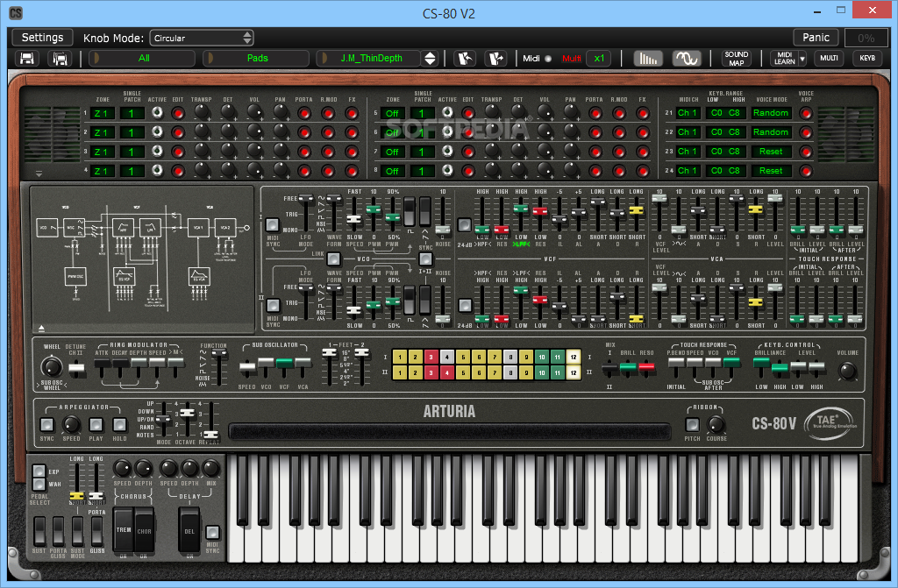Click row 5 ACTIVE ring button
This screenshot has width=898, height=588.
click(x=447, y=113)
